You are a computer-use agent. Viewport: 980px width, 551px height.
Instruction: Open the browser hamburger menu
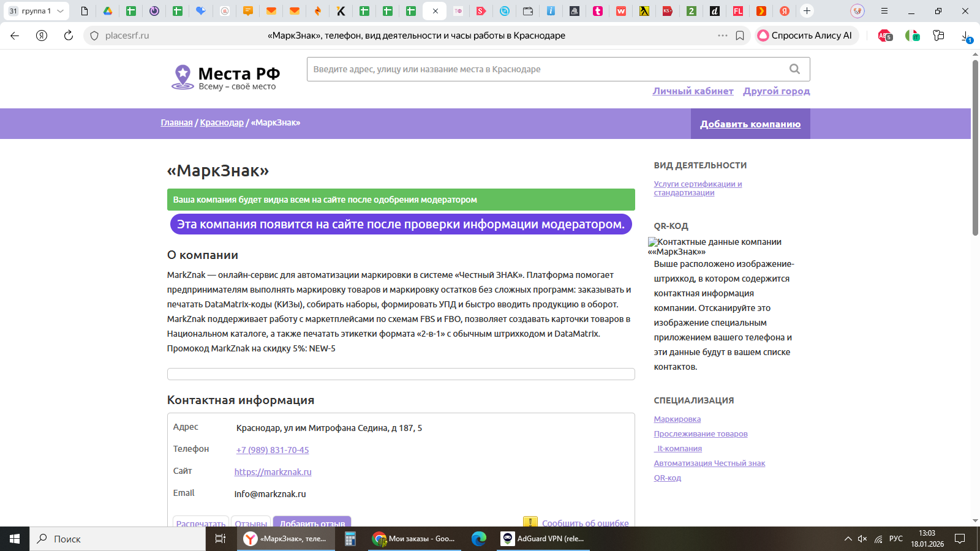click(884, 11)
